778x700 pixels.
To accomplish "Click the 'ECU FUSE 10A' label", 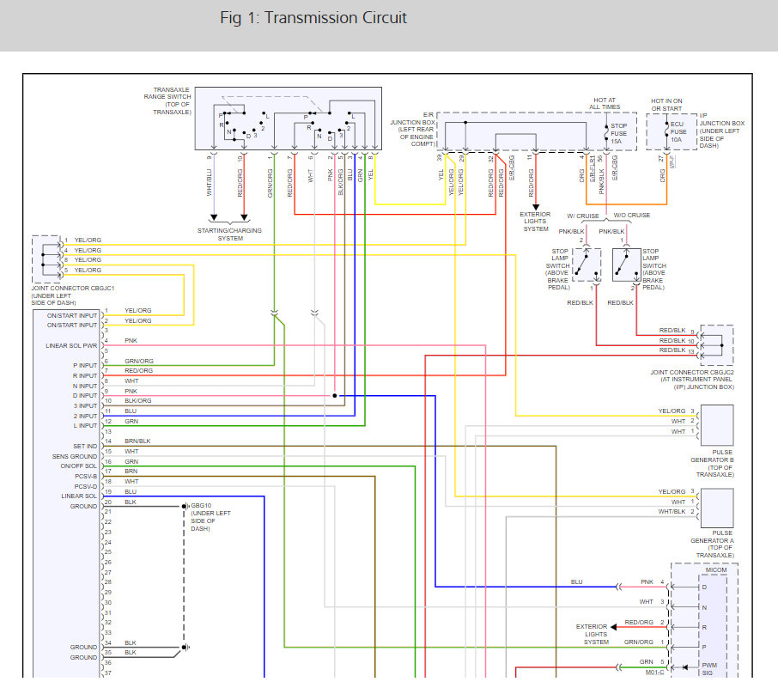I will coord(678,132).
